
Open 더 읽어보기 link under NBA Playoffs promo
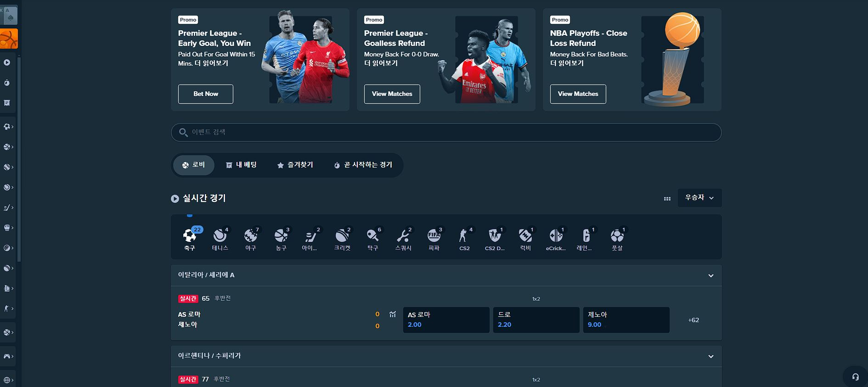pyautogui.click(x=567, y=63)
